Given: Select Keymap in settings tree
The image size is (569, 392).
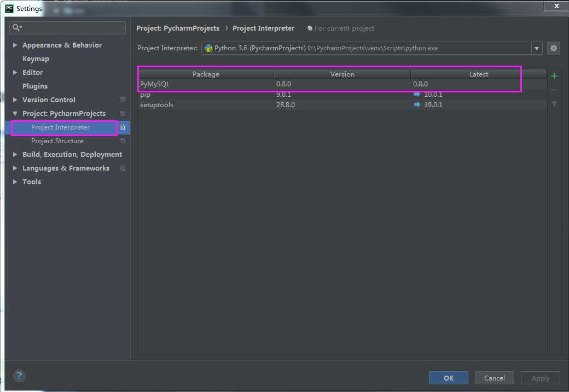Looking at the screenshot, I should [x=36, y=58].
